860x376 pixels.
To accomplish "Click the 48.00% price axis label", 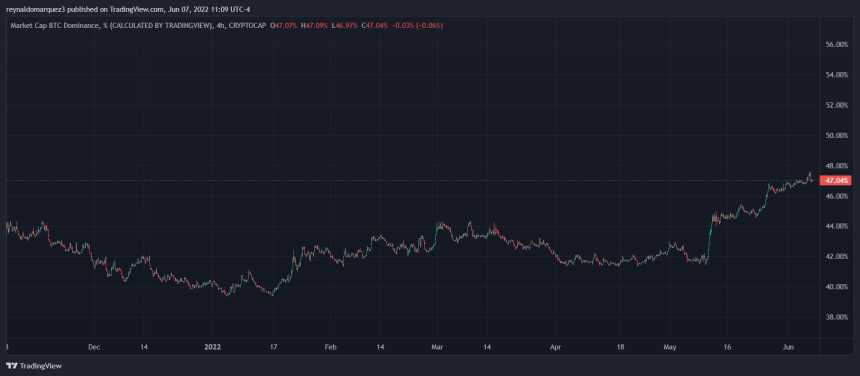I will tap(836, 166).
